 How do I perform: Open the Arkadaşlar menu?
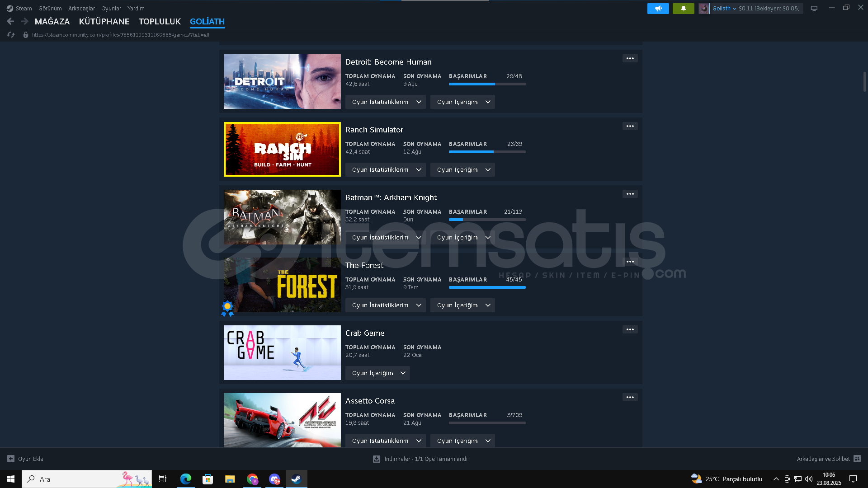pyautogui.click(x=81, y=8)
